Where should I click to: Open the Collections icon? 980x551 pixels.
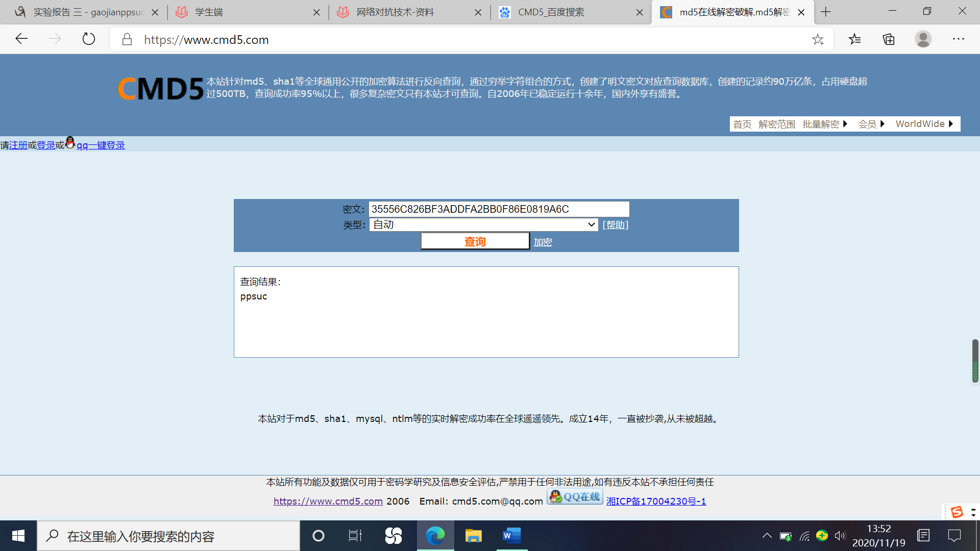coord(889,39)
